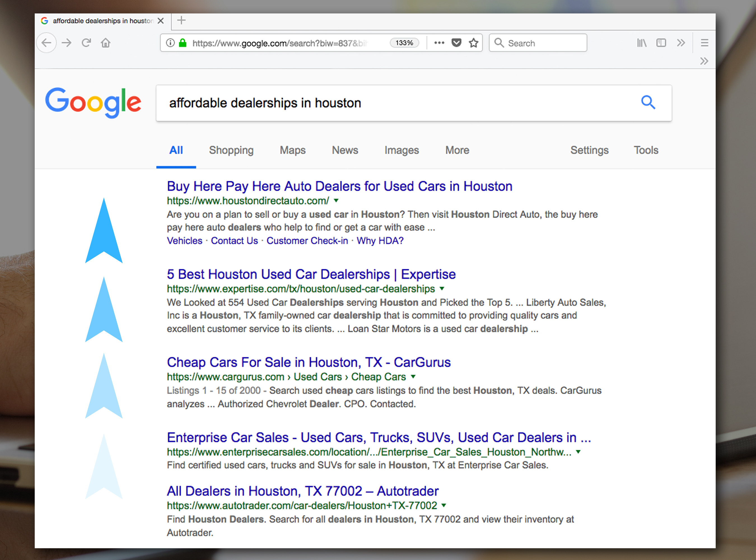Screen dimensions: 756x560
Task: Open All Dealers in Houston Autotrader result
Action: click(303, 491)
